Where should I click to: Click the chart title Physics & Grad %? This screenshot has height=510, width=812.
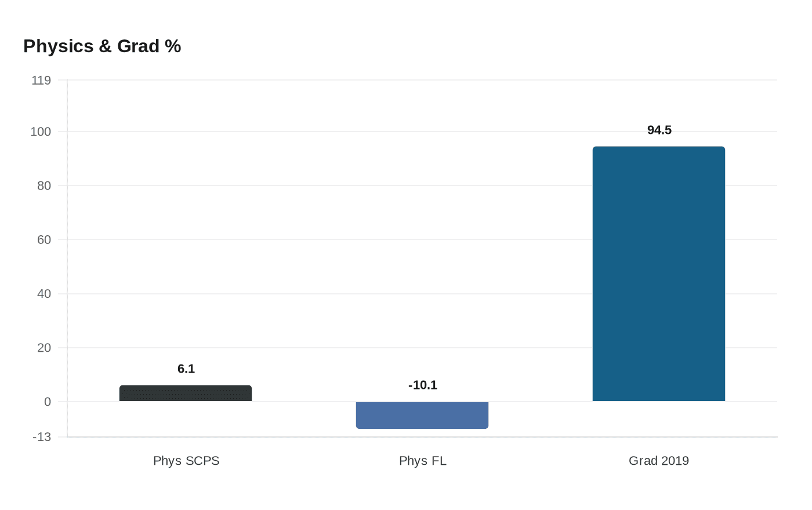pyautogui.click(x=102, y=46)
